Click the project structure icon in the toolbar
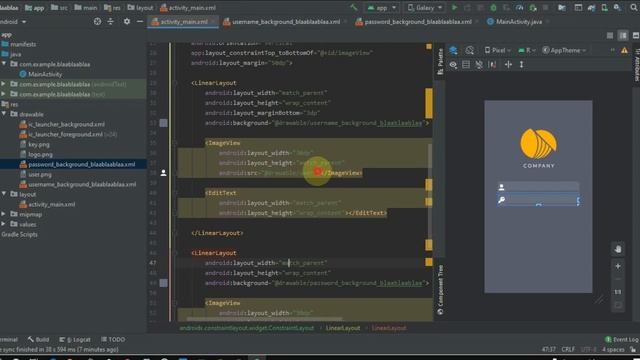The height and width of the screenshot is (360, 640). point(562,7)
